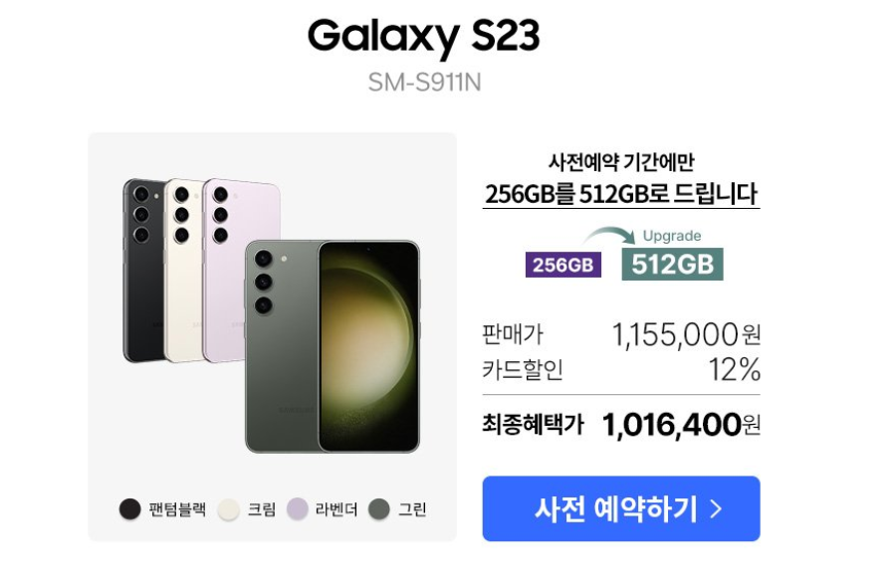Image resolution: width=896 pixels, height=588 pixels.
Task: Click the curved Upgrade arrow icon
Action: pos(609,235)
